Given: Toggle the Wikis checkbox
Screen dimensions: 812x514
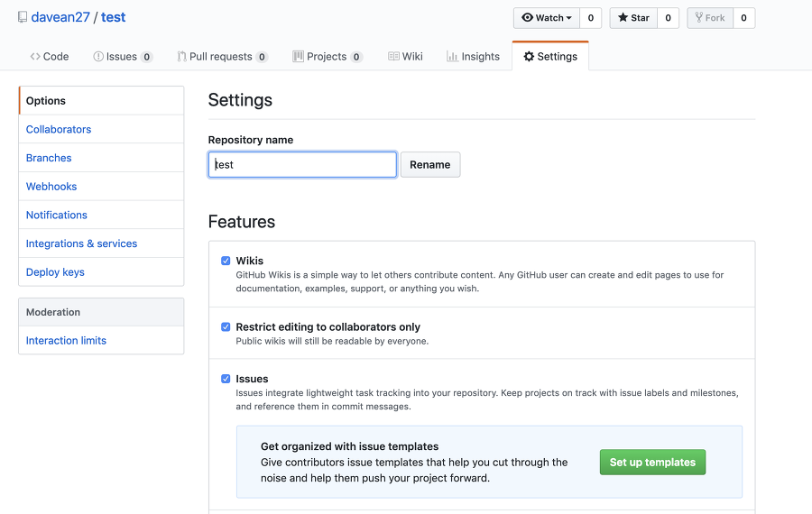Looking at the screenshot, I should point(226,261).
